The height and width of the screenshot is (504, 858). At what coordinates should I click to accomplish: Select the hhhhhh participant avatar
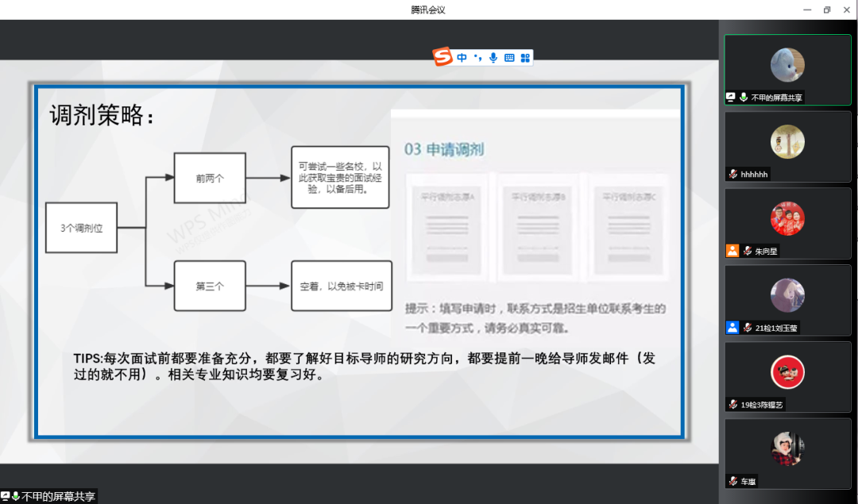click(787, 141)
